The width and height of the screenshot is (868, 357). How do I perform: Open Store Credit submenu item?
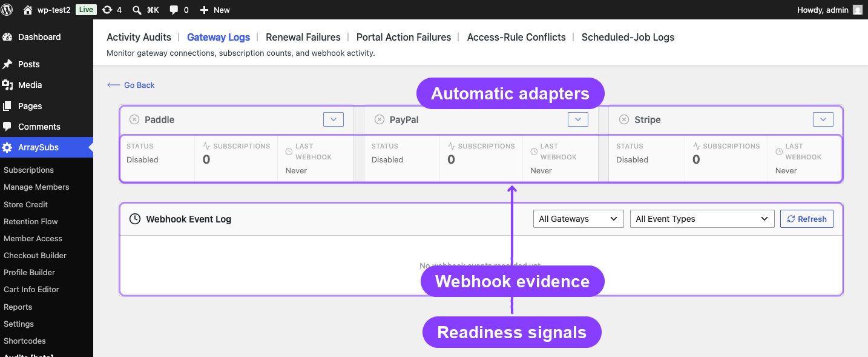pos(25,205)
